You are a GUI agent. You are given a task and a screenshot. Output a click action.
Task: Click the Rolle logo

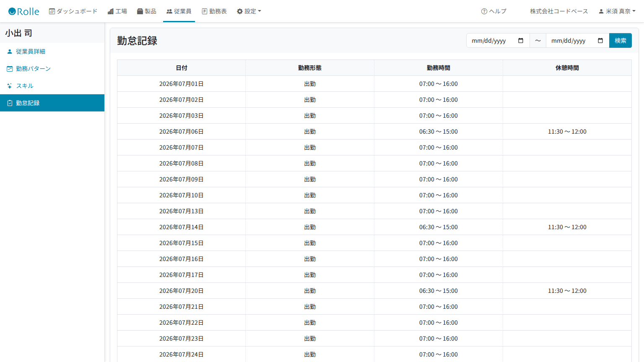click(x=24, y=11)
